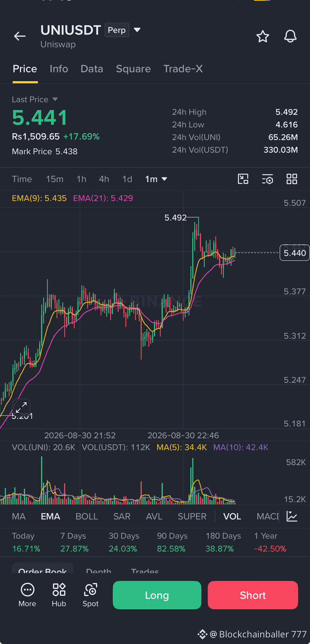Toggle the SAR indicator
The image size is (310, 644).
(122, 516)
